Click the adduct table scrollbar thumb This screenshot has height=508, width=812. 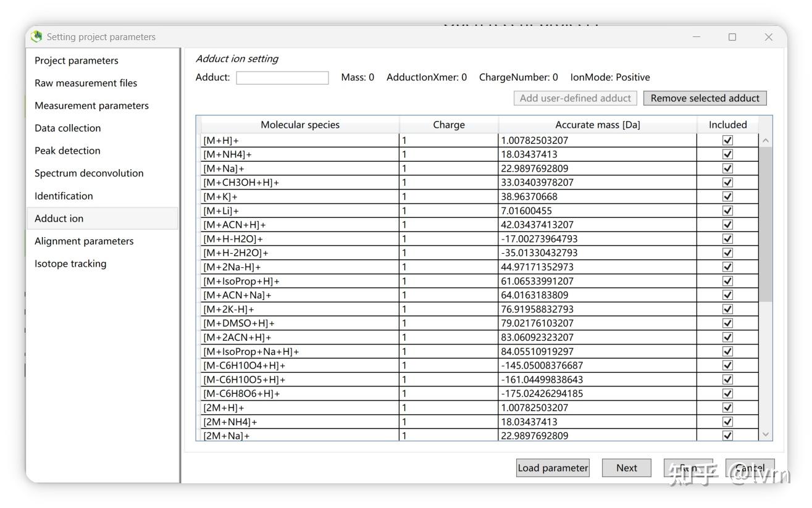pyautogui.click(x=766, y=224)
